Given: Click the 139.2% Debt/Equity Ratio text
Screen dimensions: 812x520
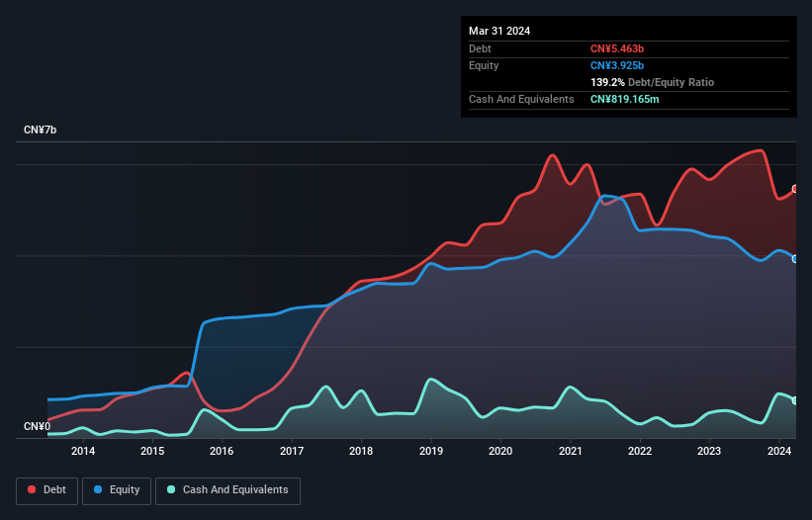Looking at the screenshot, I should pyautogui.click(x=652, y=82).
